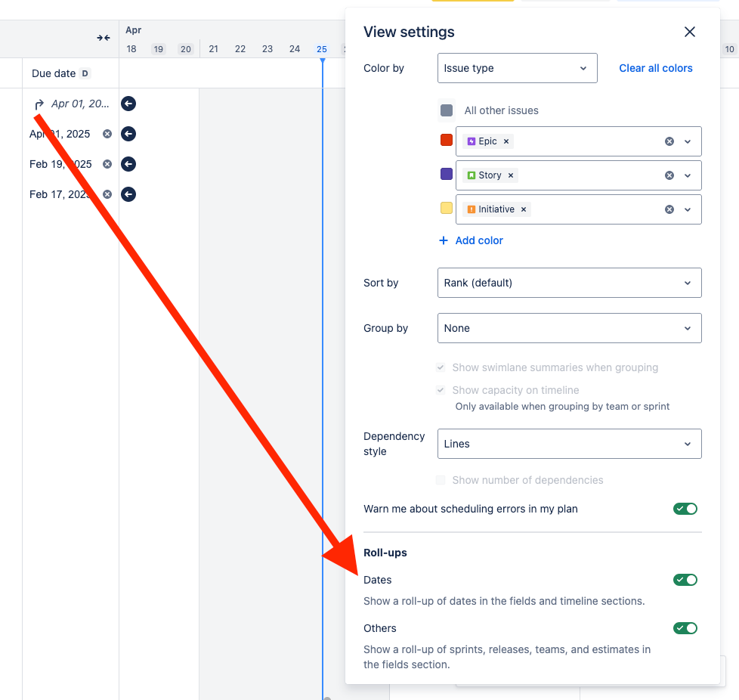The image size is (739, 700).
Task: Remove the Epic tag from color rule
Action: (x=506, y=141)
